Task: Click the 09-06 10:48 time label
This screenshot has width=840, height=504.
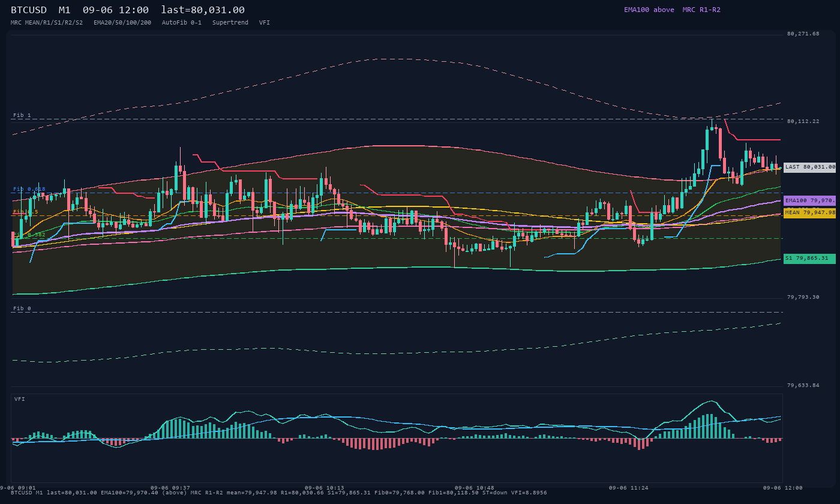Action: click(475, 488)
